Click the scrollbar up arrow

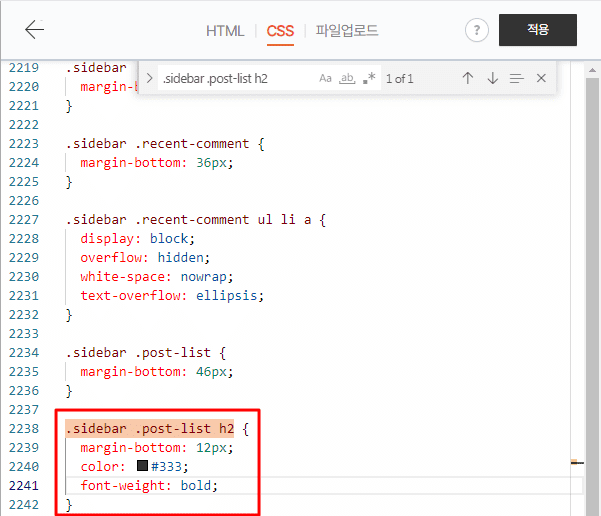click(593, 70)
